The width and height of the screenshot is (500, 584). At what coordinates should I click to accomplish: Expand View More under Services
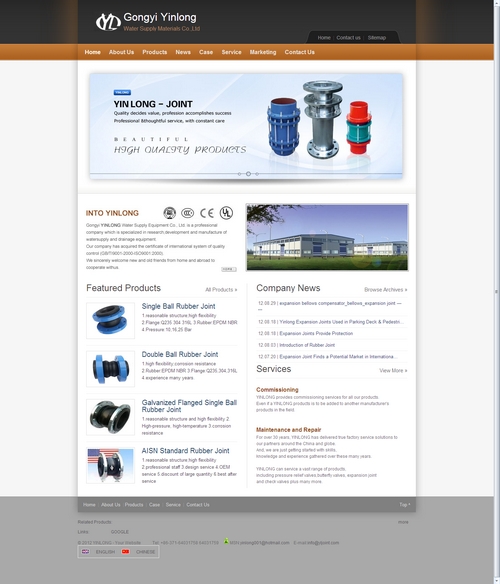click(x=393, y=370)
